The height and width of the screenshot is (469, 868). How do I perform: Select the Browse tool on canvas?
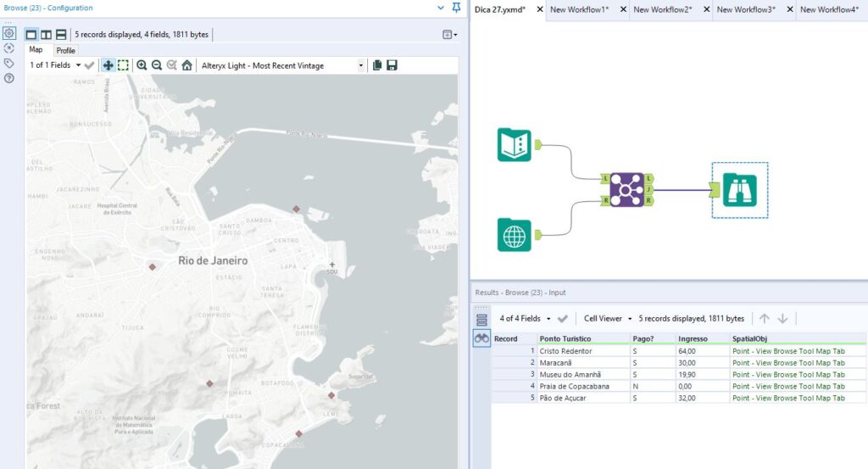tap(739, 190)
